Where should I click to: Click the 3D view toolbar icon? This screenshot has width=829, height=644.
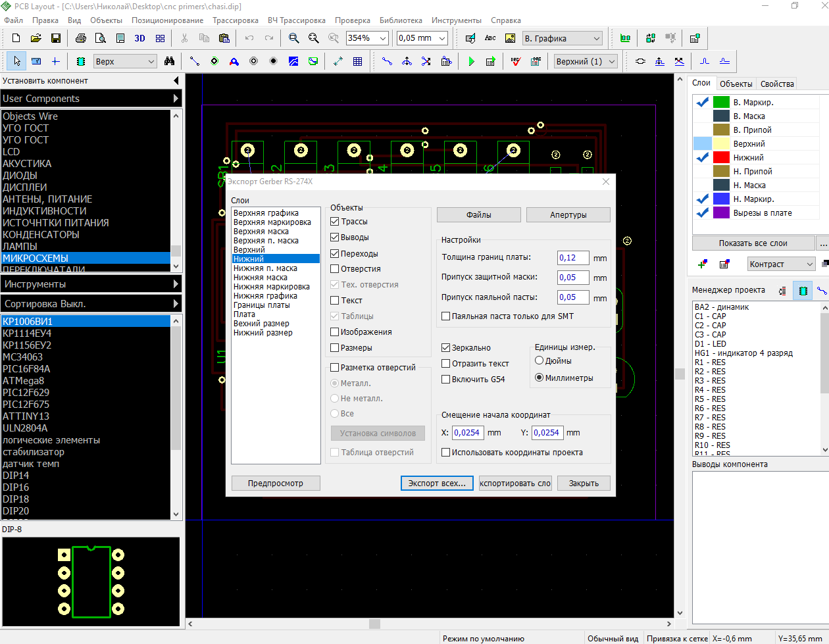pyautogui.click(x=139, y=38)
